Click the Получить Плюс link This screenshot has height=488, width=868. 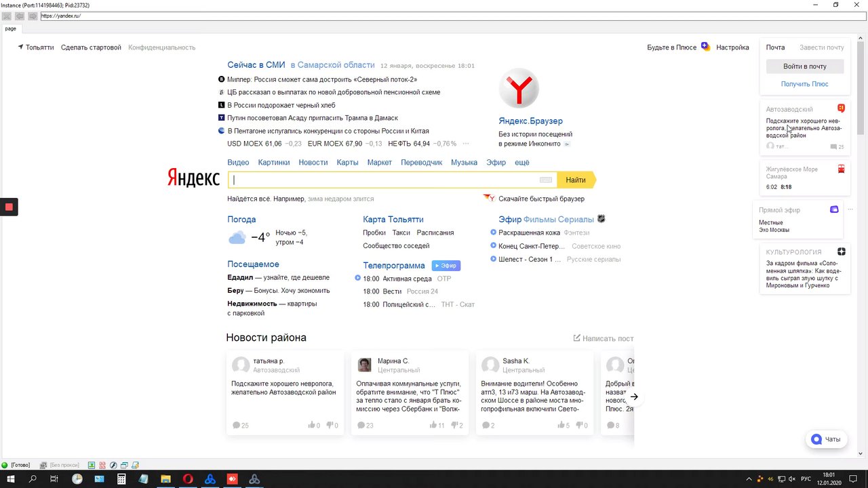(x=804, y=84)
